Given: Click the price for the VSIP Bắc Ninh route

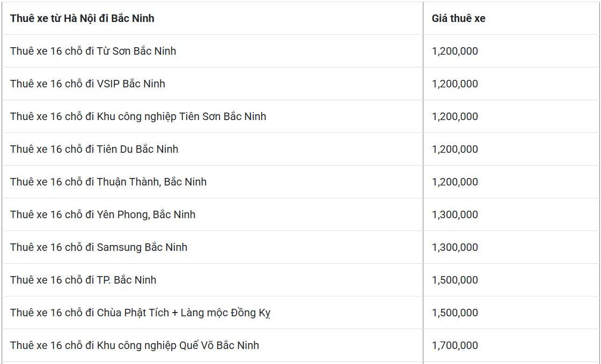Looking at the screenshot, I should click(455, 84).
